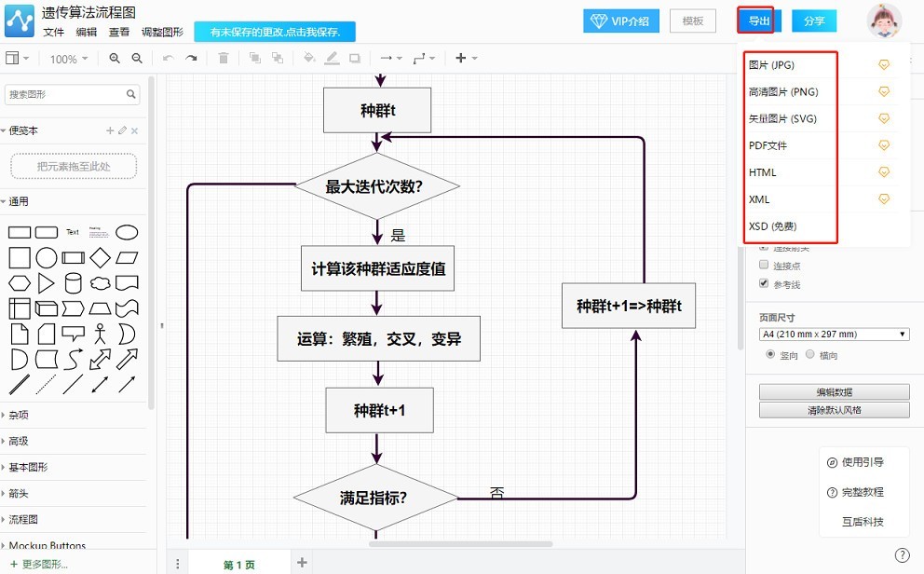This screenshot has width=924, height=574.
Task: Select the hexagon shape in the palette
Action: pos(20,283)
